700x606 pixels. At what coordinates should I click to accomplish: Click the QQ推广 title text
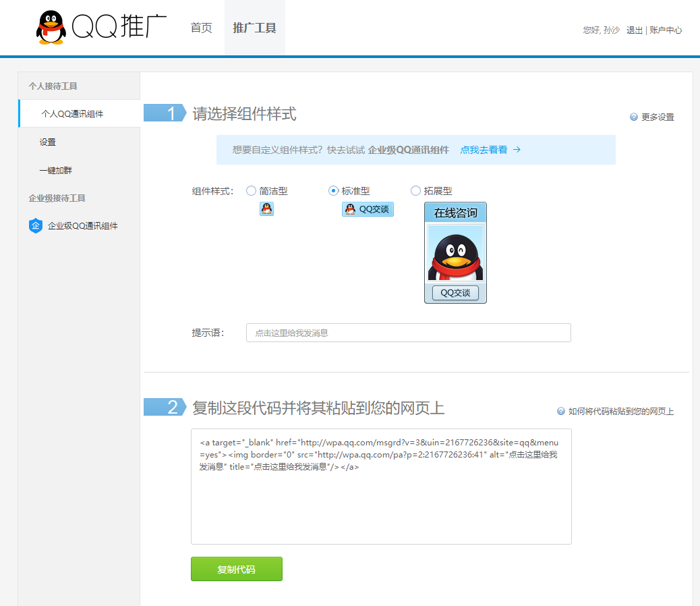point(119,26)
